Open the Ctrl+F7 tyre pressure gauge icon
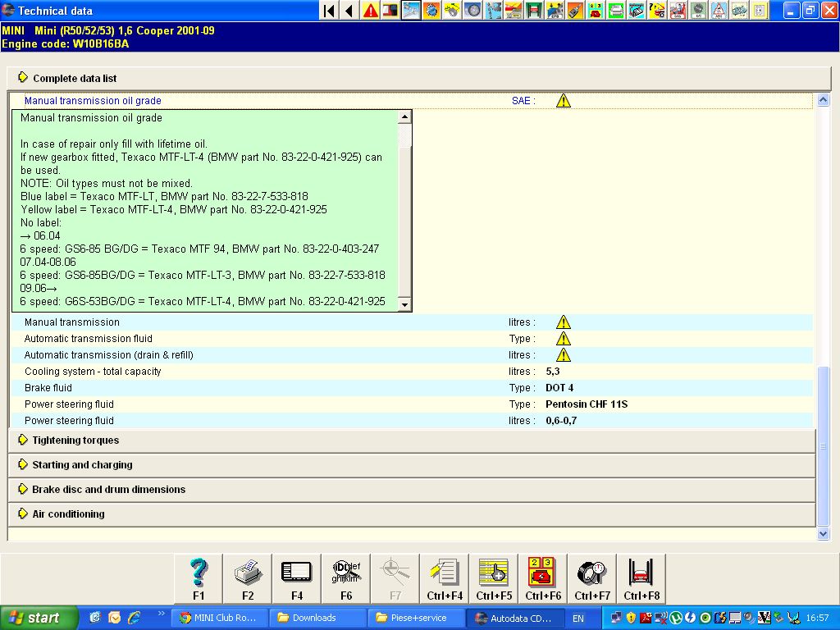 point(592,578)
